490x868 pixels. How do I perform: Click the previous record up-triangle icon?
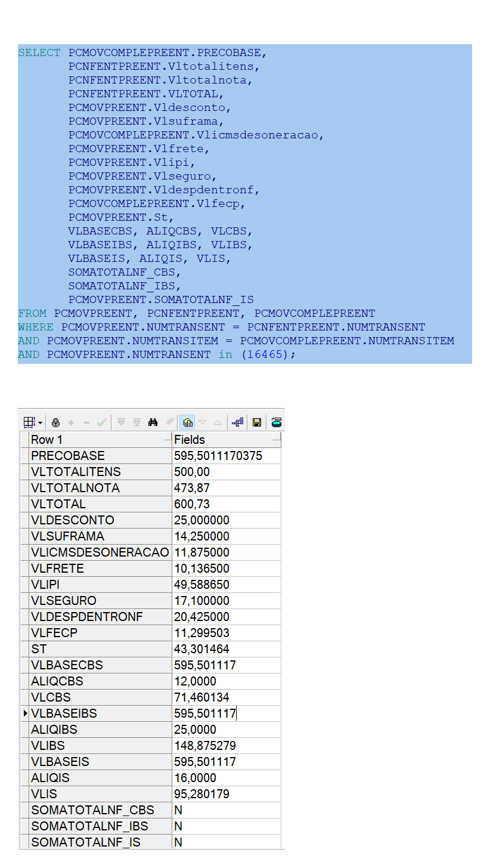[x=218, y=422]
